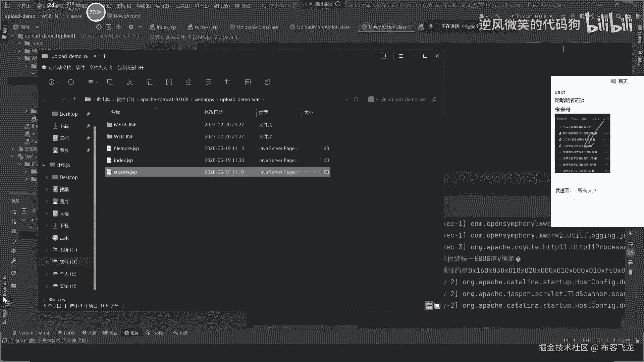Screen dimensions: 644x362
Task: Expand the 软件 (D:) drive tree node
Action: [47, 262]
